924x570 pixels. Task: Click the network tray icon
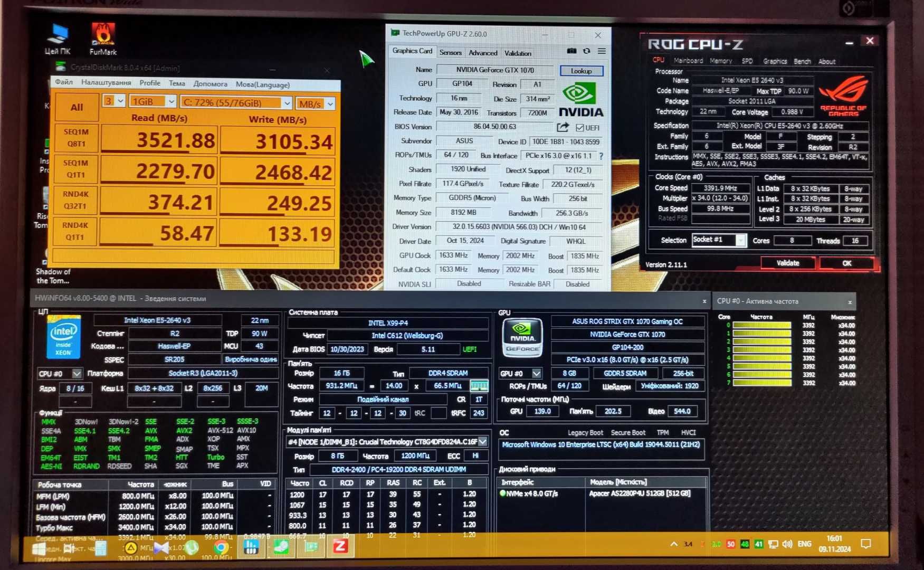(x=773, y=544)
